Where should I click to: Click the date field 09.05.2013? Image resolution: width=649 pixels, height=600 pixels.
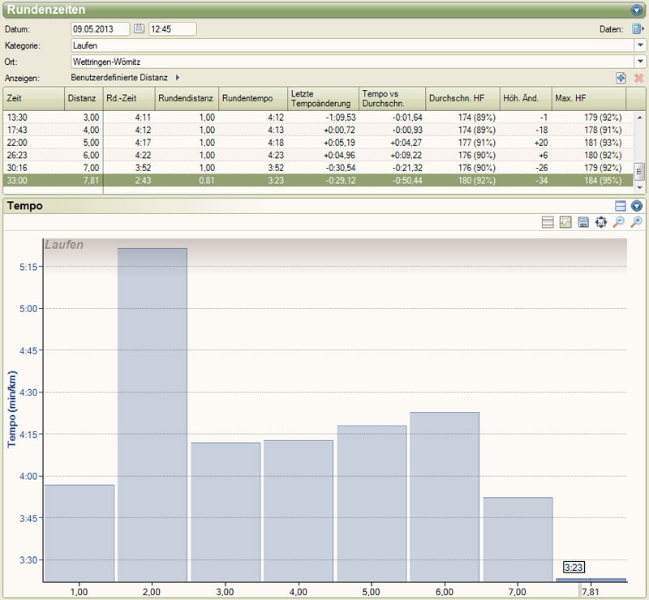[100, 29]
